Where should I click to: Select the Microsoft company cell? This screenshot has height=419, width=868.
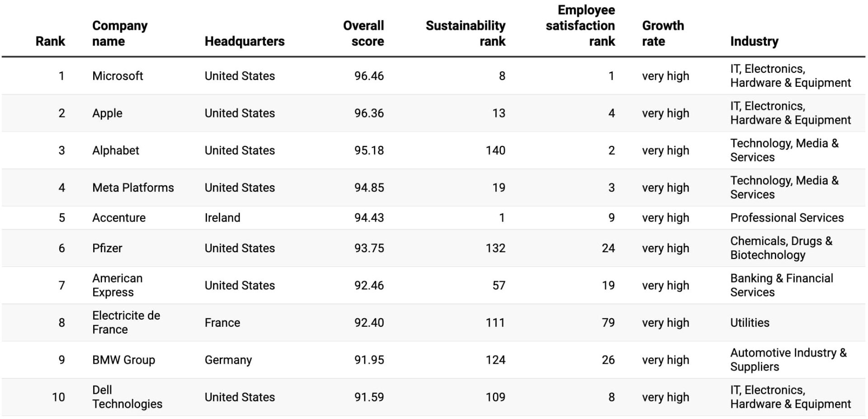tap(118, 76)
